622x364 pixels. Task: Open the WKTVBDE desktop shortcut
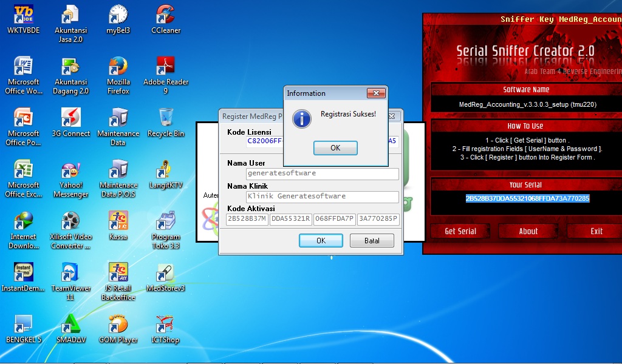tap(24, 19)
